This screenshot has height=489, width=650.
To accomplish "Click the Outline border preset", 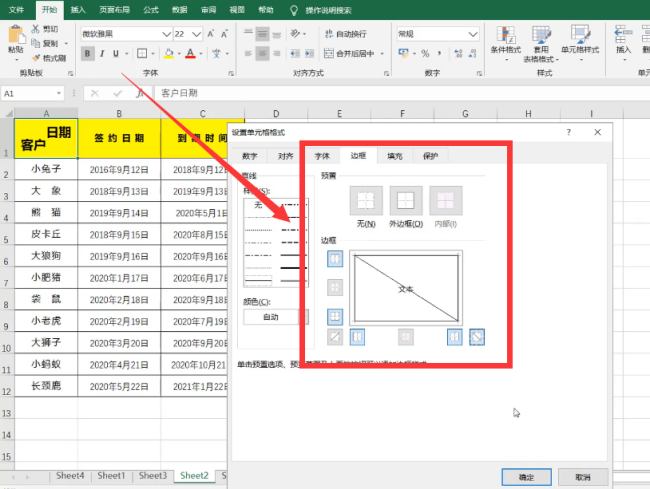I will (x=406, y=201).
